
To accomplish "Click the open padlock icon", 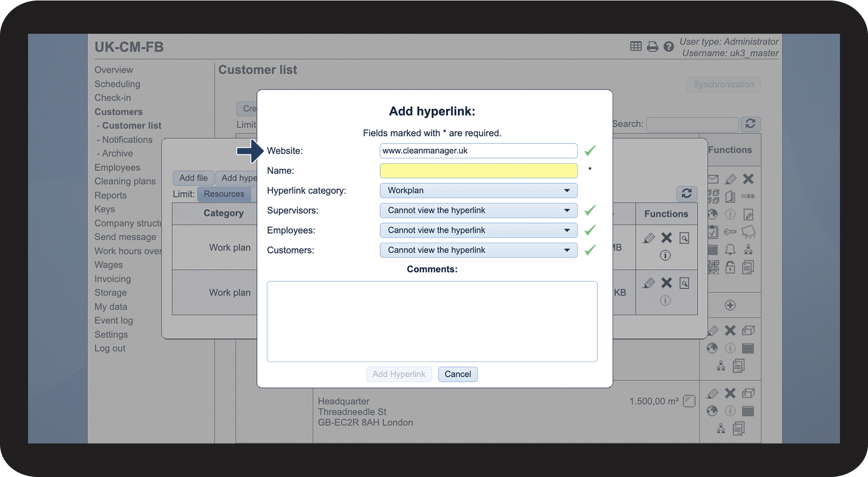I will [730, 267].
